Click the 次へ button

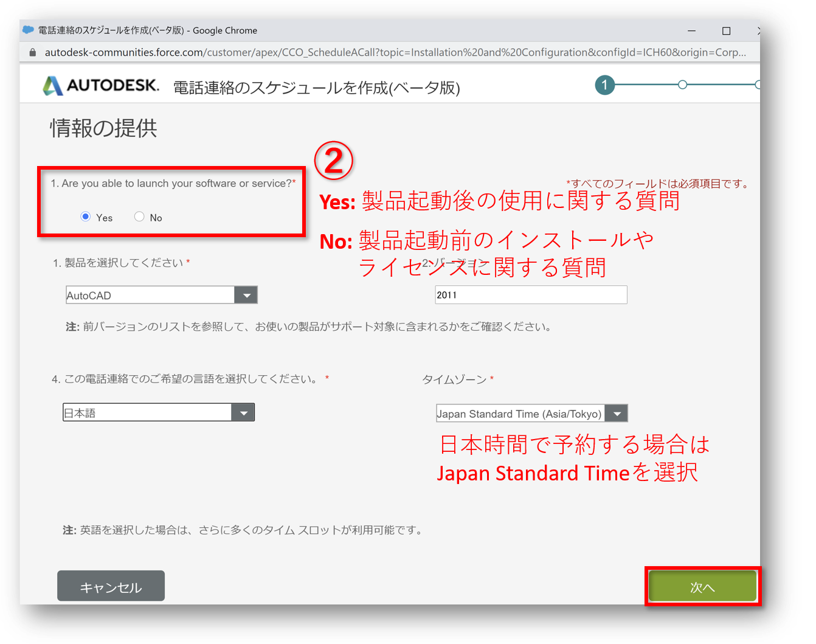coord(702,586)
